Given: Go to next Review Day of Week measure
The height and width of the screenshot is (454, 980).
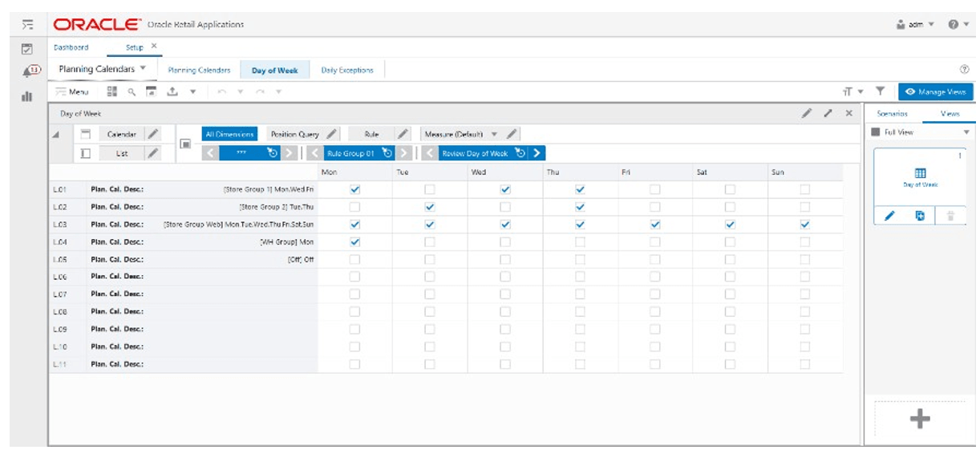Looking at the screenshot, I should click(x=537, y=153).
